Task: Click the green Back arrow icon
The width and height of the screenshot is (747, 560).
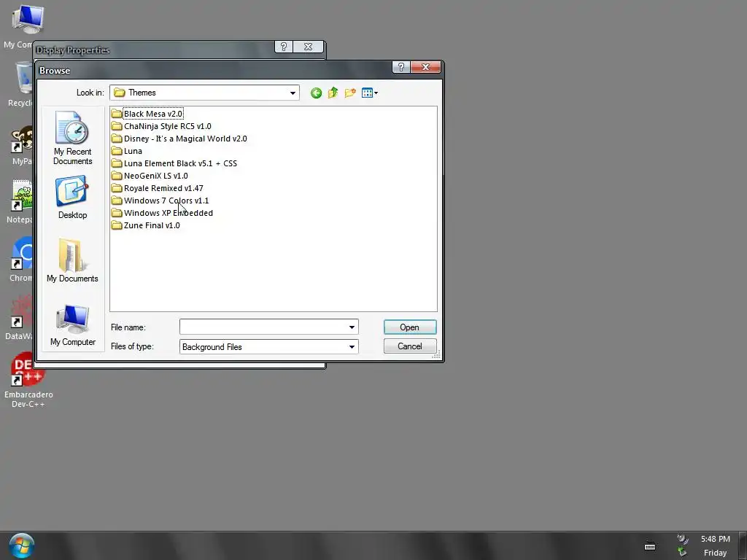Action: (x=316, y=93)
